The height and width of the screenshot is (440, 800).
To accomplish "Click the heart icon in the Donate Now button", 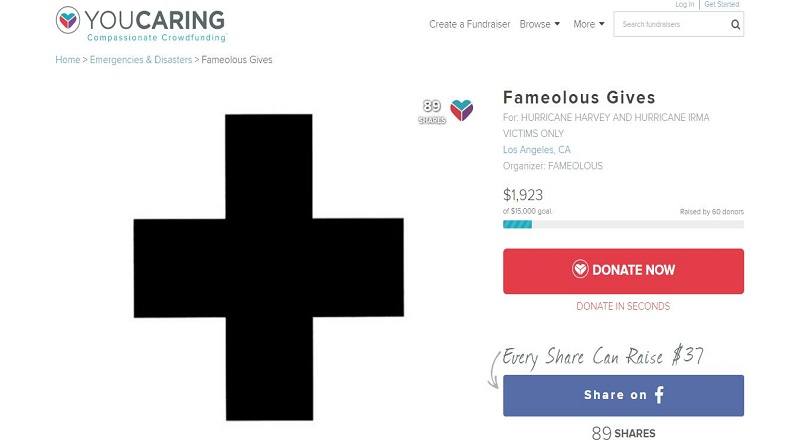I will (x=580, y=269).
